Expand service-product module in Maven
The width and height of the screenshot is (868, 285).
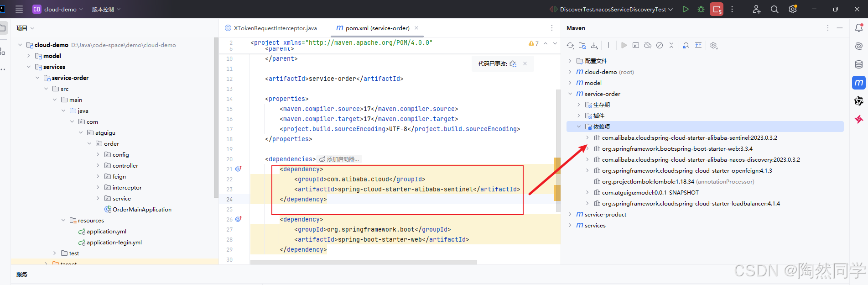click(570, 214)
